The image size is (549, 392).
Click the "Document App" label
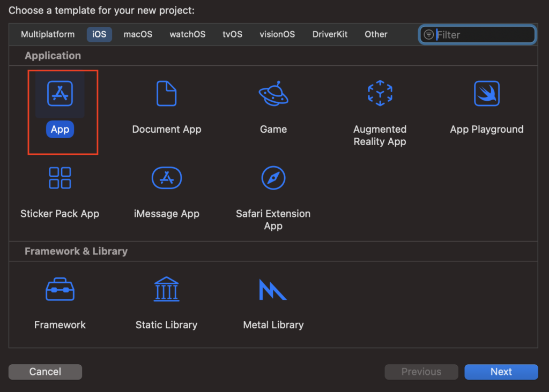click(167, 130)
